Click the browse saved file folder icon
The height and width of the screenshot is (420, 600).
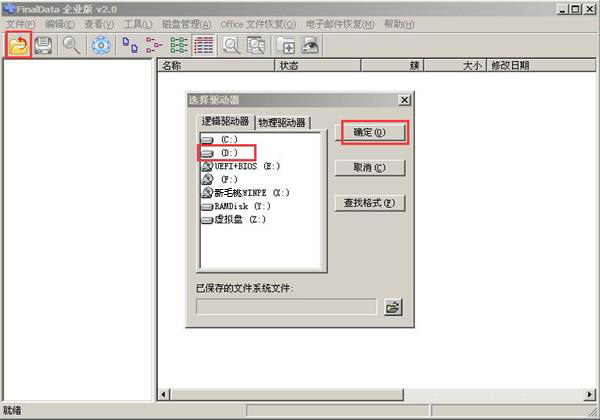tap(393, 307)
